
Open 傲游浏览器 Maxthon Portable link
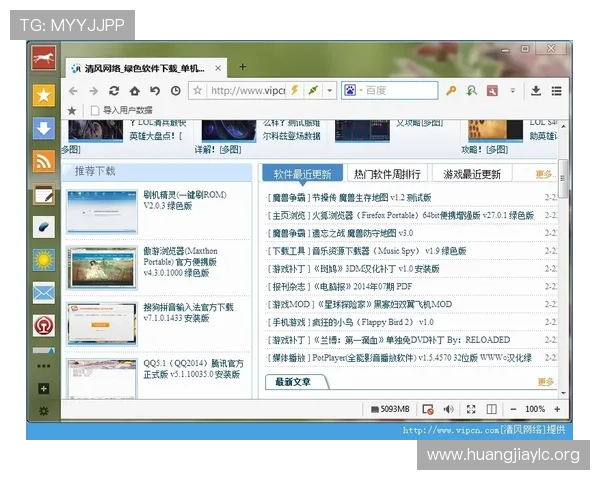(x=181, y=262)
